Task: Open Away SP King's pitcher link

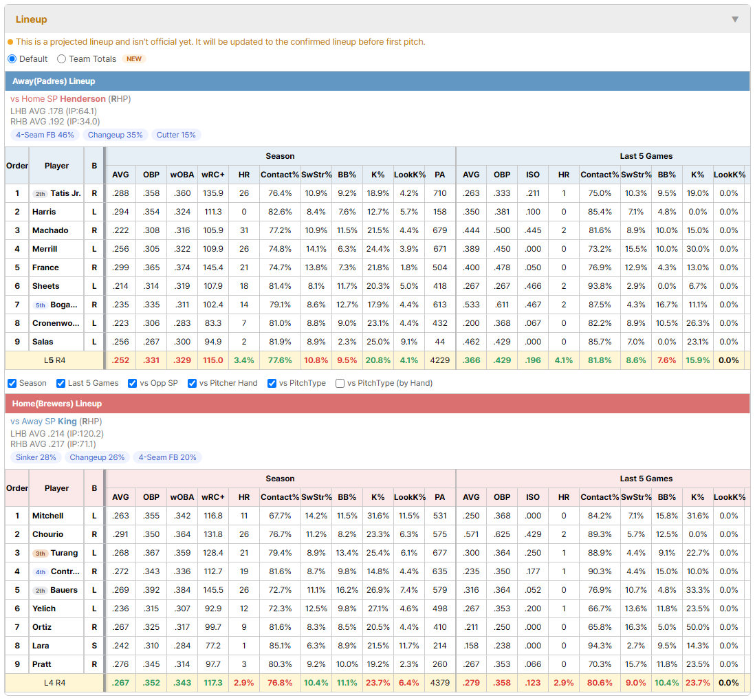Action: click(x=67, y=422)
